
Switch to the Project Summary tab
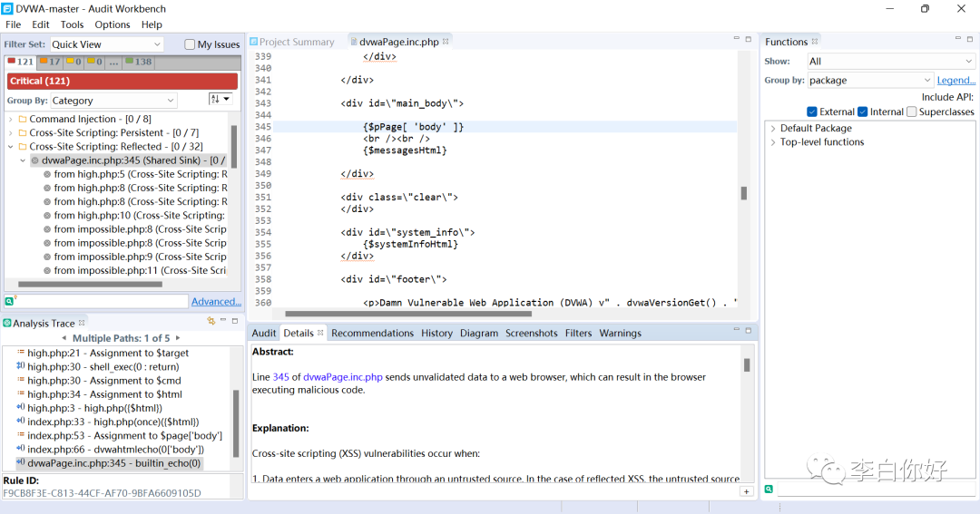pyautogui.click(x=292, y=42)
